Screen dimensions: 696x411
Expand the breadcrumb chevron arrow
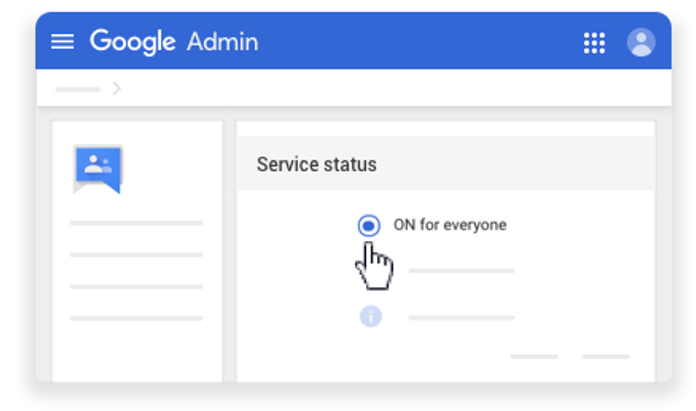[x=117, y=89]
